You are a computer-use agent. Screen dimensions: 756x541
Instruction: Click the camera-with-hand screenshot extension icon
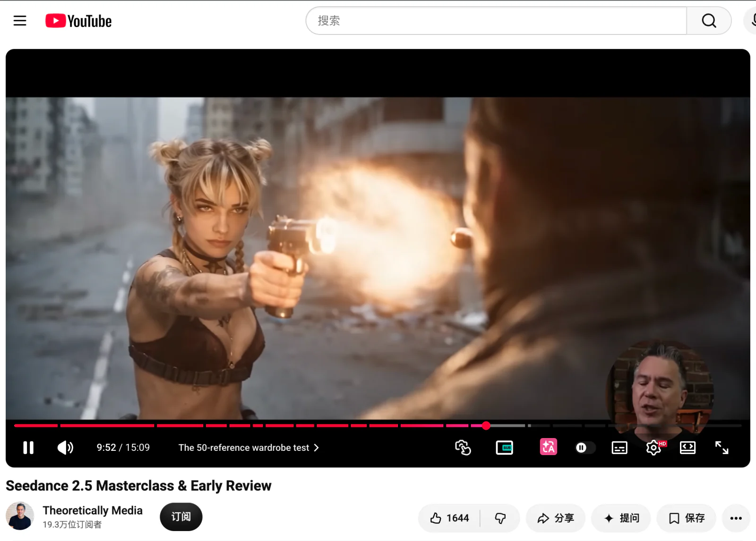463,448
